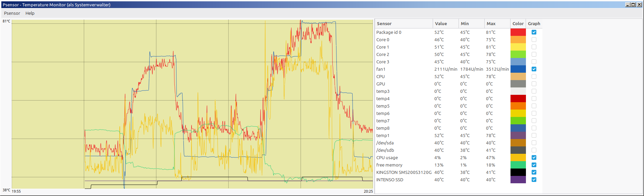Click the red color swatch for Package id 0
This screenshot has height=196, width=644.
(518, 32)
